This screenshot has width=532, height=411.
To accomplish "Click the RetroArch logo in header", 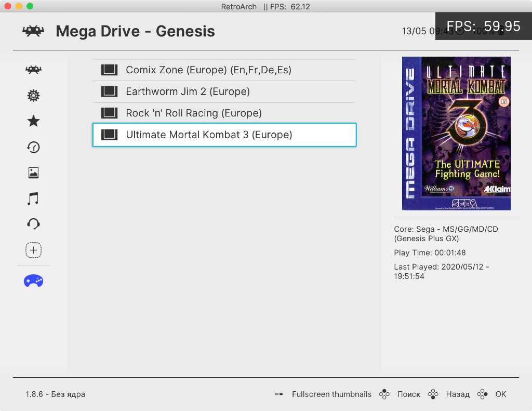I will [x=33, y=31].
